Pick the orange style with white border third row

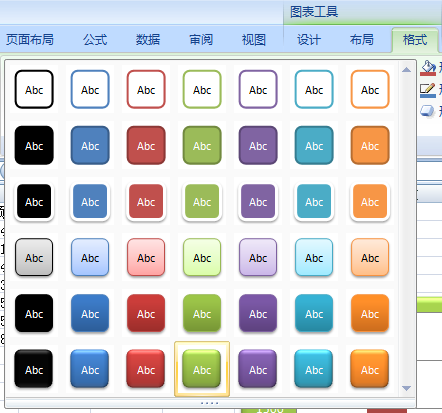click(370, 202)
